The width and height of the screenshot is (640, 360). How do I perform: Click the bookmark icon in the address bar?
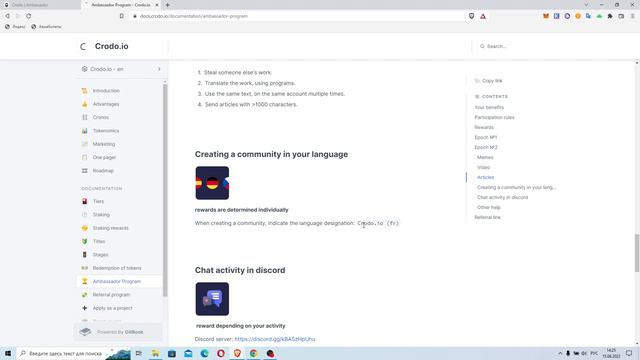point(122,16)
